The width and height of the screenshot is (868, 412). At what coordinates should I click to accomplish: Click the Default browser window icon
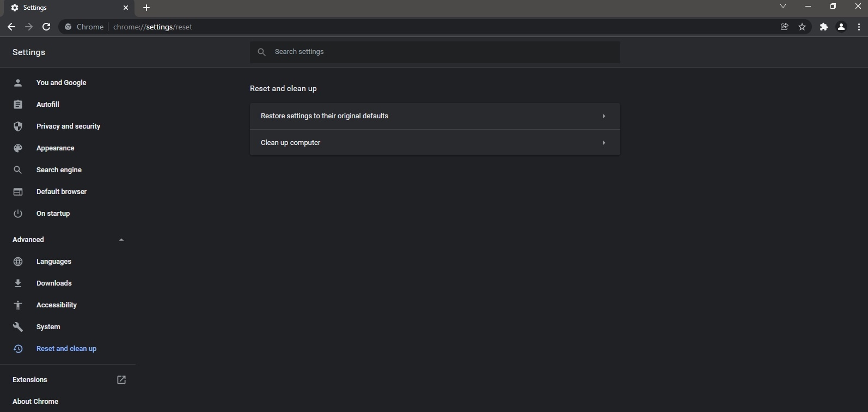pyautogui.click(x=18, y=192)
